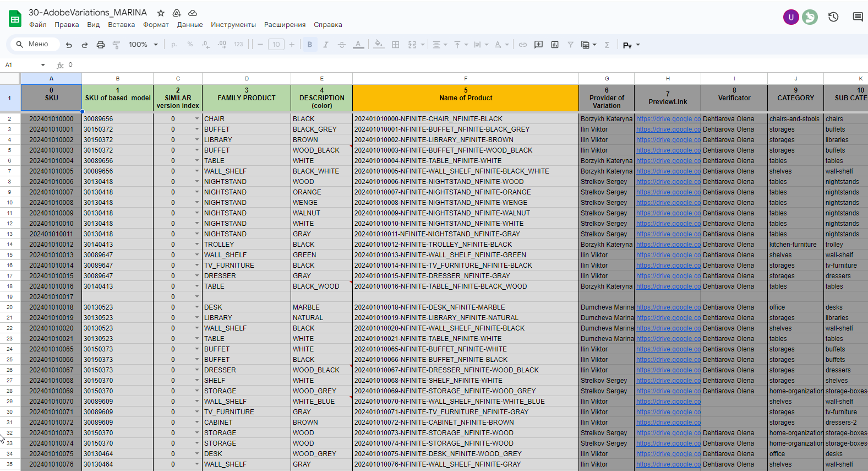Viewport: 868px width, 471px height.
Task: Toggle strikethrough formatting button
Action: pyautogui.click(x=342, y=45)
